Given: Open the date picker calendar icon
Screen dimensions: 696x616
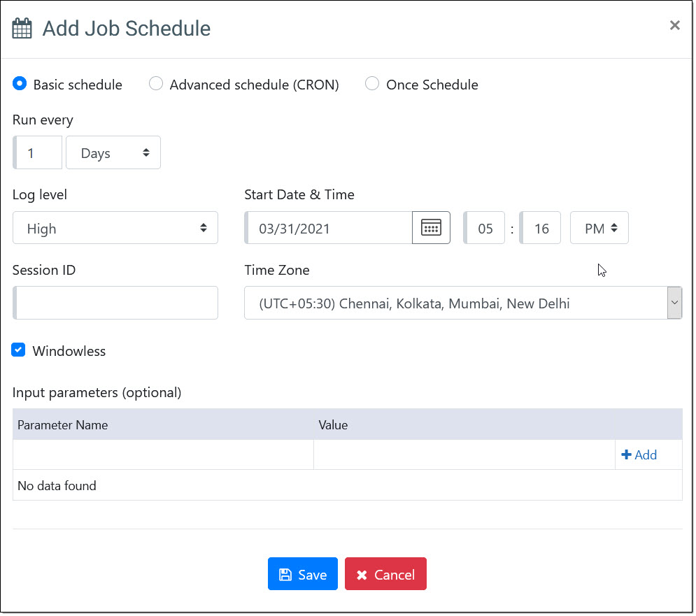Looking at the screenshot, I should (x=431, y=228).
